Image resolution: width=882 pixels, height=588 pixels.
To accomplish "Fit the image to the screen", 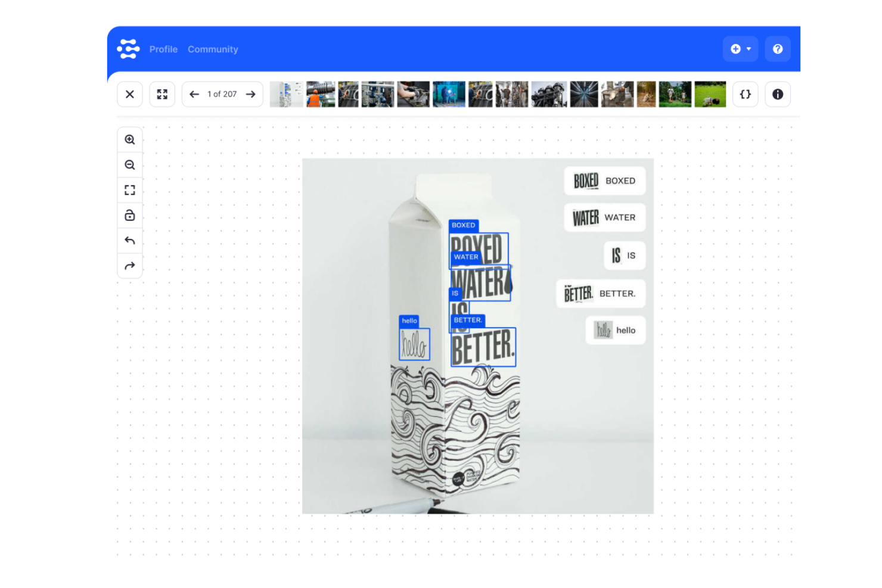I will 130,190.
